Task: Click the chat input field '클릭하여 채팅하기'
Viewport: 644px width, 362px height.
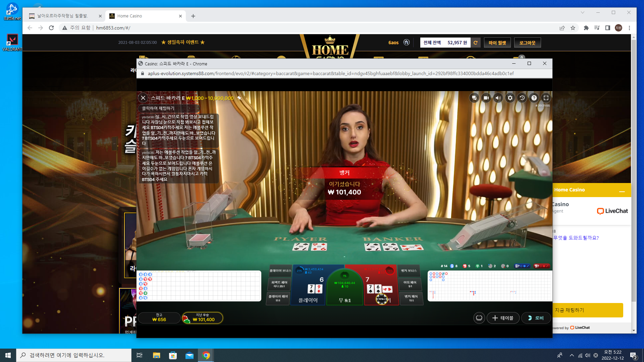Action: click(x=169, y=108)
